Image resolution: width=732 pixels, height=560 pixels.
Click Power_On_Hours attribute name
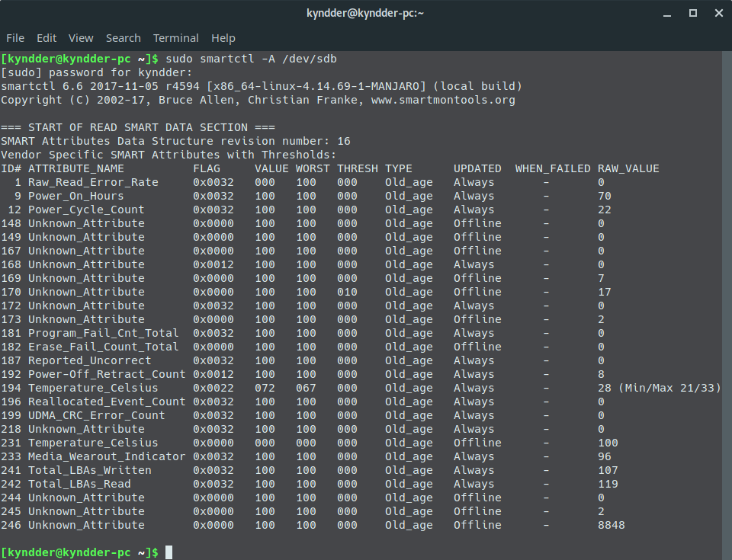[75, 196]
